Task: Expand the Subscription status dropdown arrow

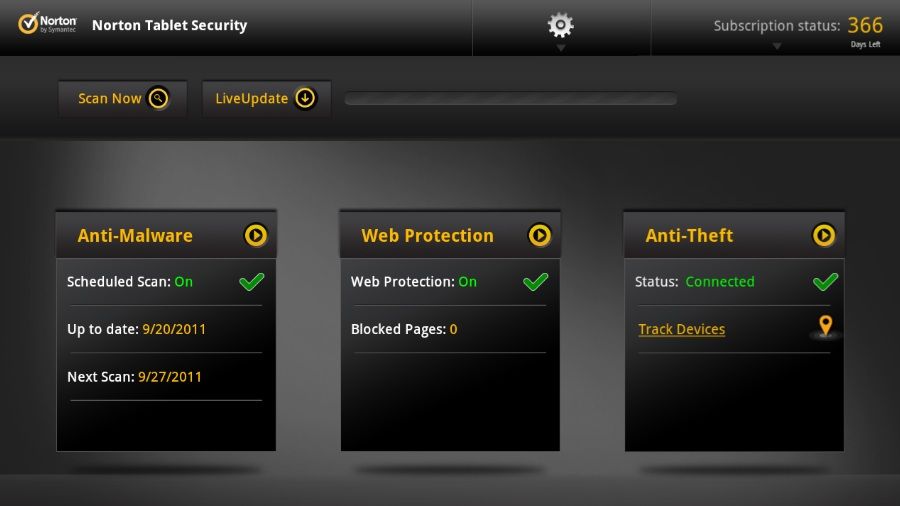Action: pos(777,46)
